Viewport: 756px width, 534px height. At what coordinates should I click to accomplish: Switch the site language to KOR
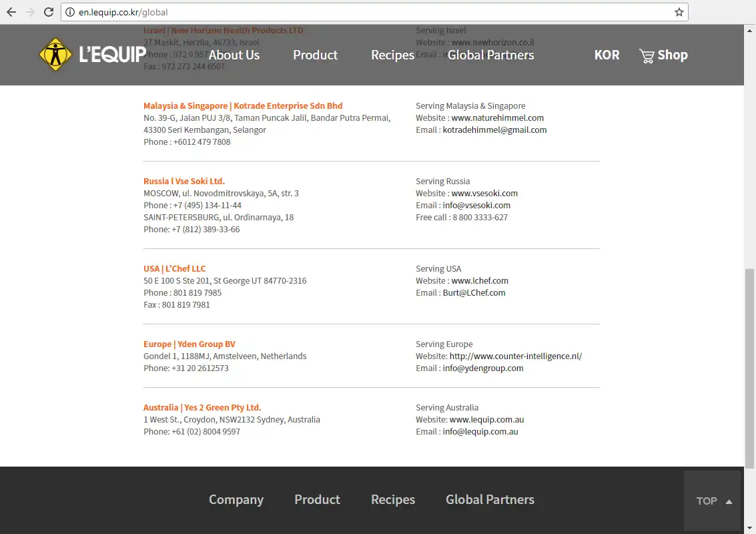[607, 55]
